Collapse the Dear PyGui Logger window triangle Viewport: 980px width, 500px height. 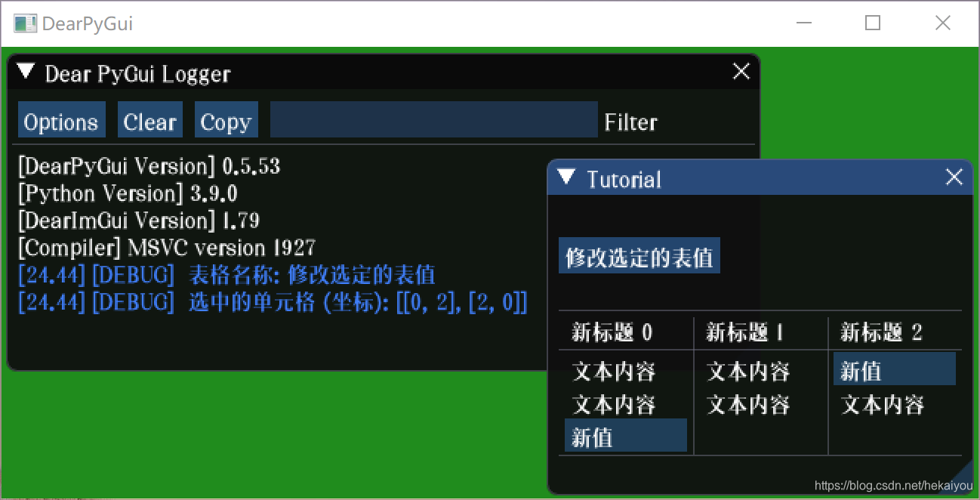(26, 72)
